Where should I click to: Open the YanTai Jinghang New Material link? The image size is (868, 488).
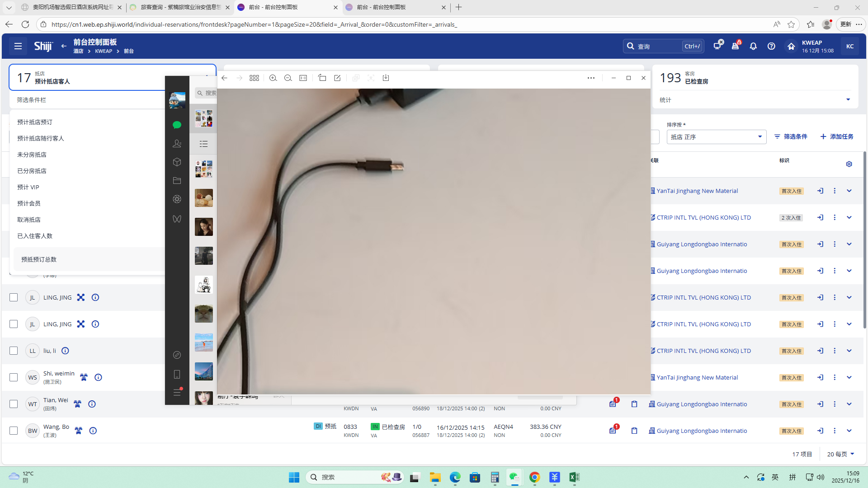pyautogui.click(x=697, y=191)
